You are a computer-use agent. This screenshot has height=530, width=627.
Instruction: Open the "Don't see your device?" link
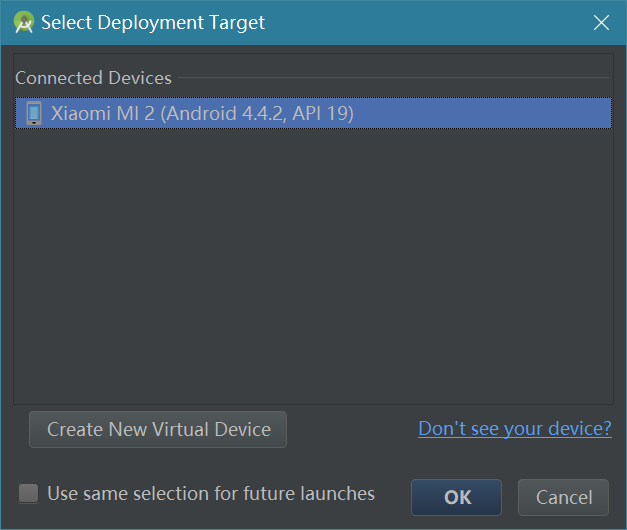click(x=514, y=429)
